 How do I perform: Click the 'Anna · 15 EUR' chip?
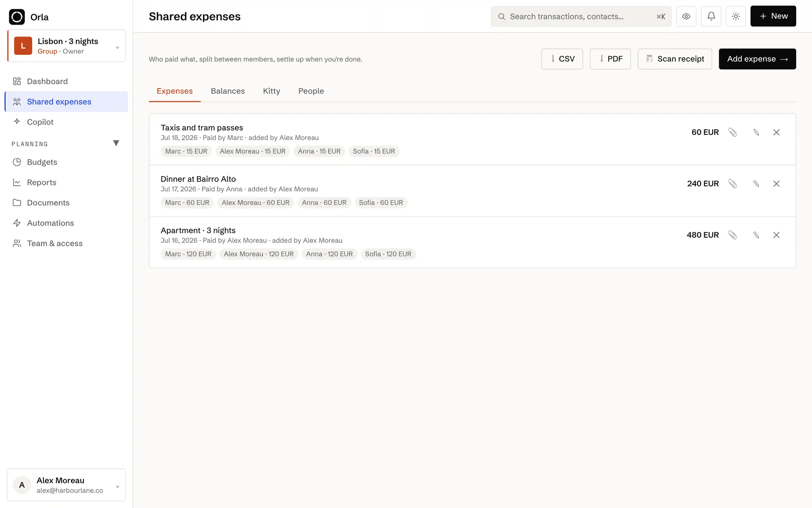(x=319, y=151)
